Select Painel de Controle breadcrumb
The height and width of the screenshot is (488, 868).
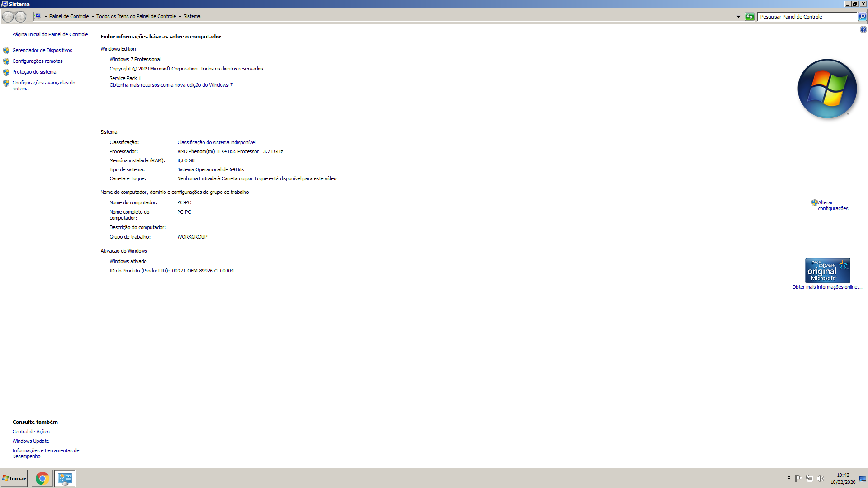point(69,16)
